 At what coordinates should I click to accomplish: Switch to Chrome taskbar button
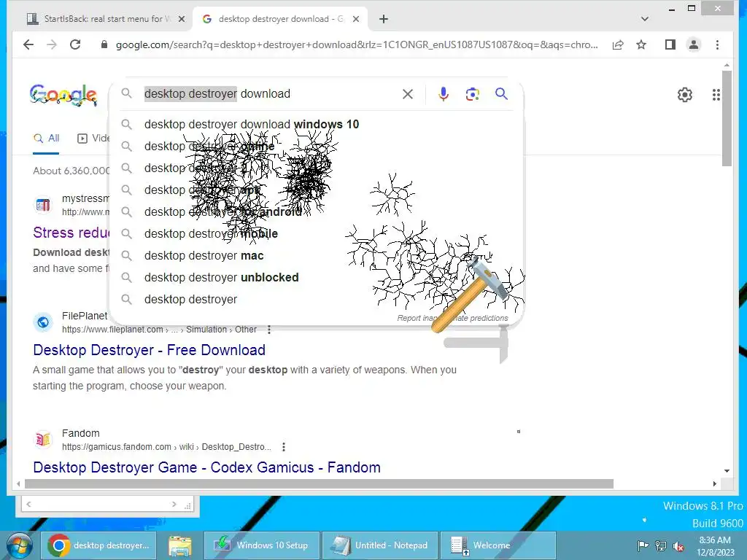point(99,545)
